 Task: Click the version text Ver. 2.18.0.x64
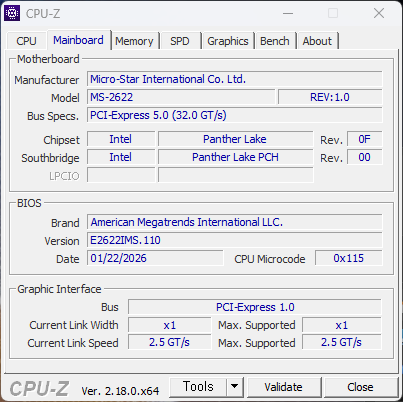120,391
